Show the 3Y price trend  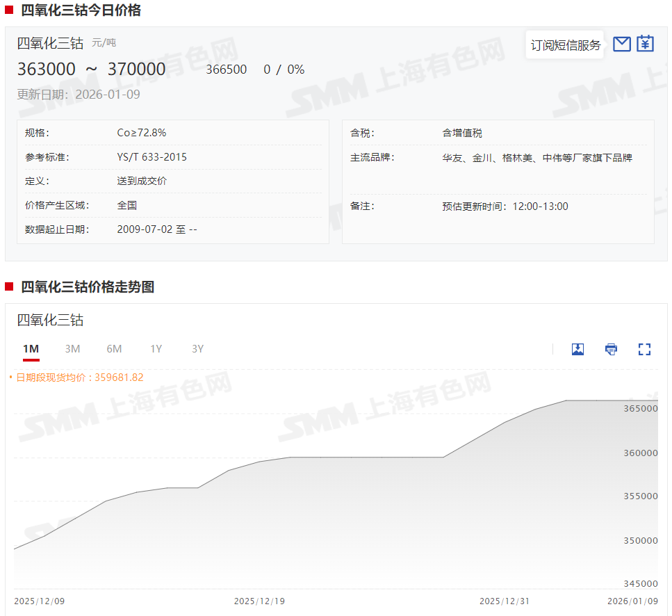tap(197, 349)
